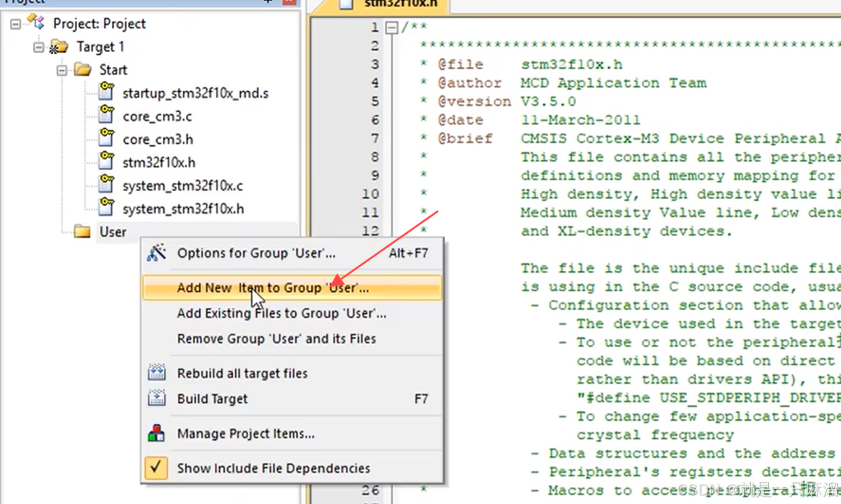
Task: Toggle the Show Include File Dependencies checkmark
Action: 156,468
